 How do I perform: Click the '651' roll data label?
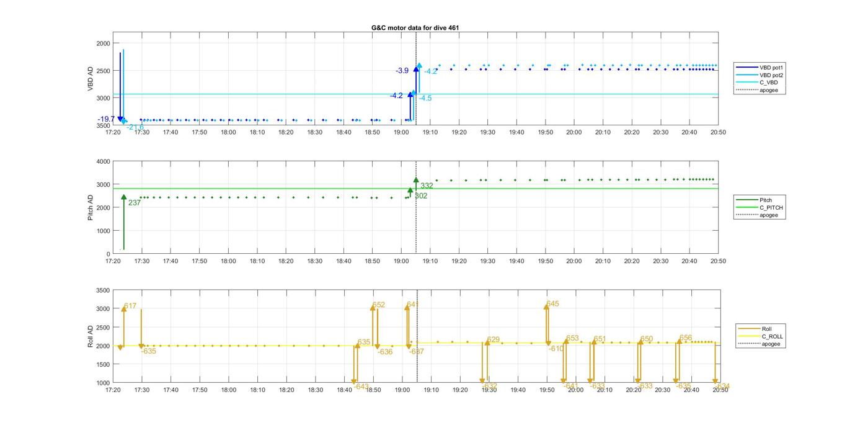[x=600, y=339]
